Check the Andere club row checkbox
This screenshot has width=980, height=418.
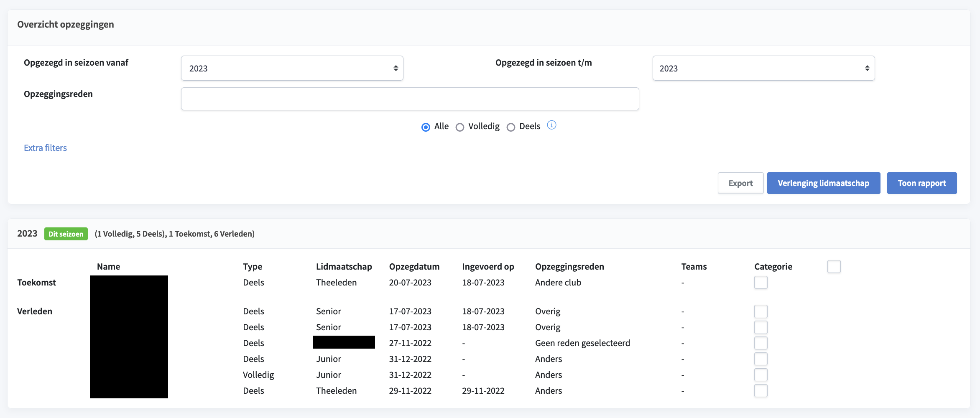[761, 283]
